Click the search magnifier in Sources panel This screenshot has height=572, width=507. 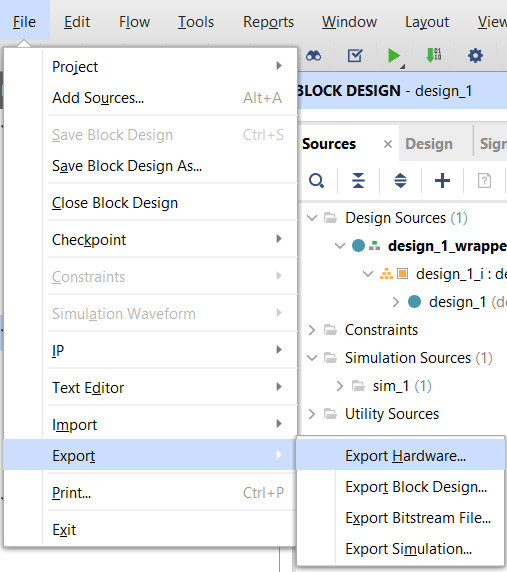(x=317, y=181)
